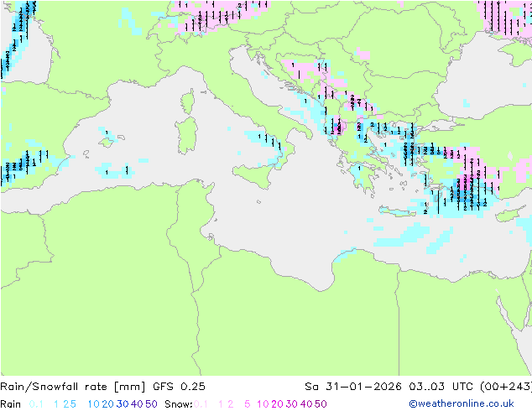The width and height of the screenshot is (532, 411).
Task: Select Snow legend 40 color value
Action: [306, 404]
